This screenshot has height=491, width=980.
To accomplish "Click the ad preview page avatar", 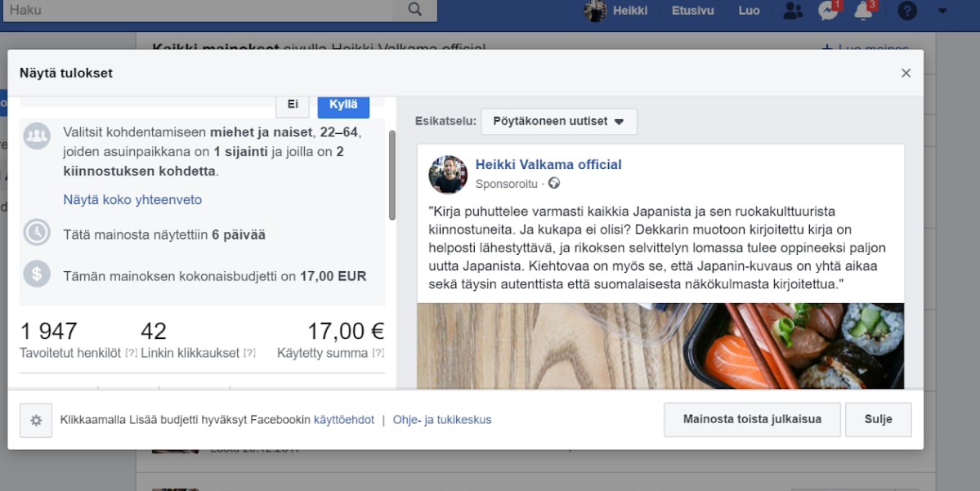I will tap(448, 175).
